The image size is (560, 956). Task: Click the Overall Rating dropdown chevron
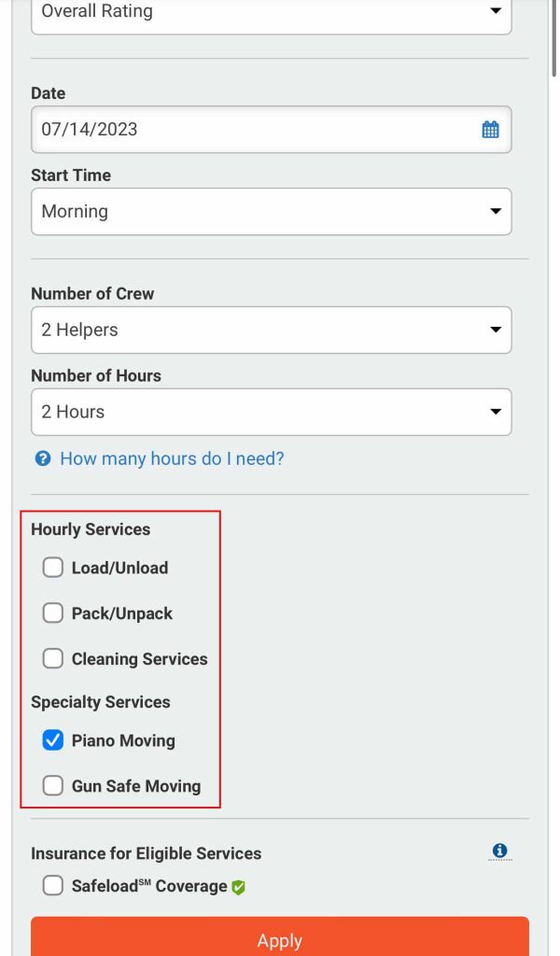[495, 12]
